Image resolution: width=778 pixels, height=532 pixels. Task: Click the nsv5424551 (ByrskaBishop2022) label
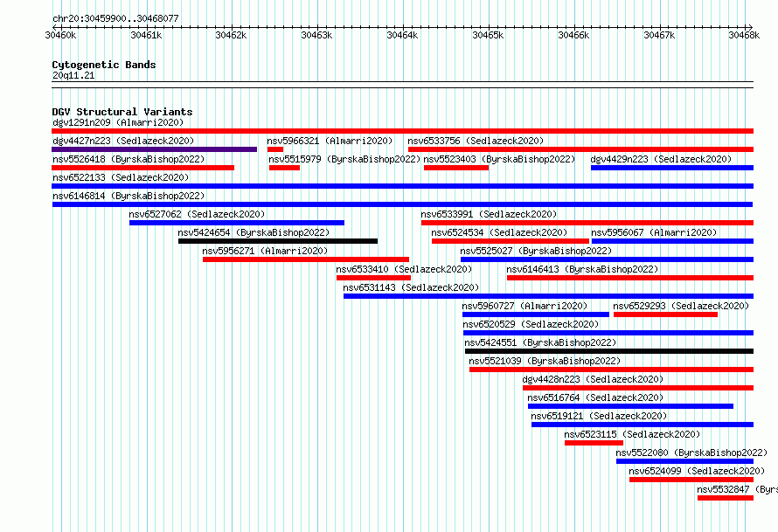click(x=540, y=342)
